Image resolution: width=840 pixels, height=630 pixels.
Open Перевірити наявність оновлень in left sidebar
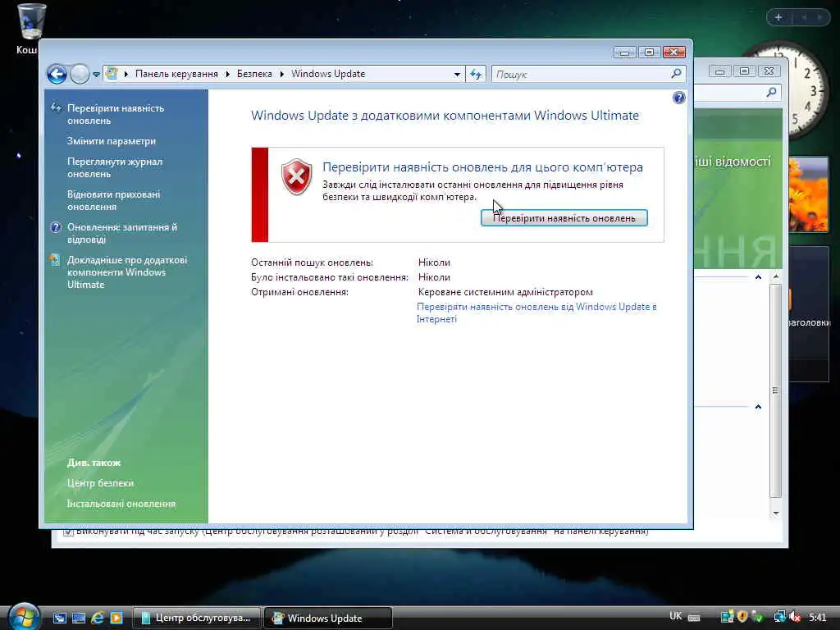click(x=115, y=114)
